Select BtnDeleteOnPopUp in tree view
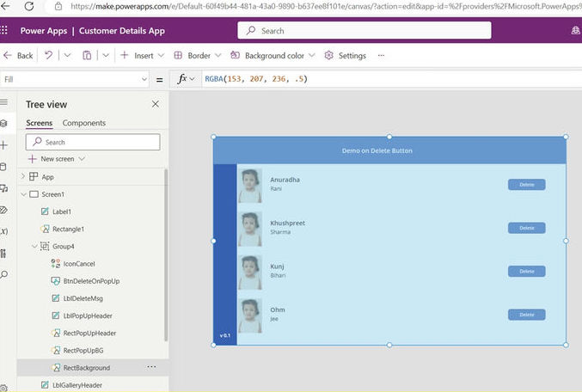 (91, 281)
